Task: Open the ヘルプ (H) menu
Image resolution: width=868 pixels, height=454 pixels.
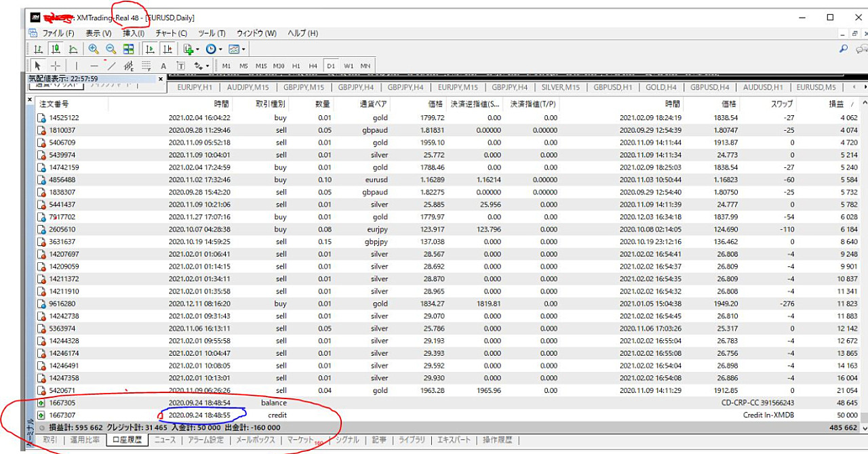Action: [x=302, y=33]
